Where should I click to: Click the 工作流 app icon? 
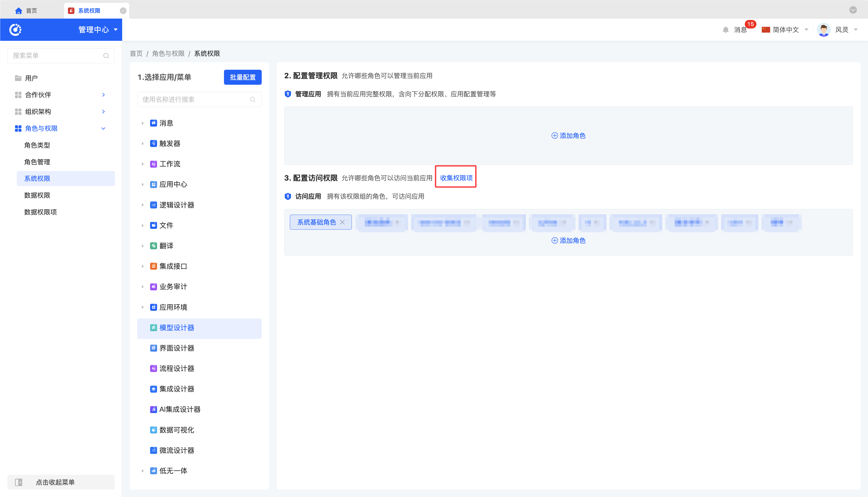154,164
